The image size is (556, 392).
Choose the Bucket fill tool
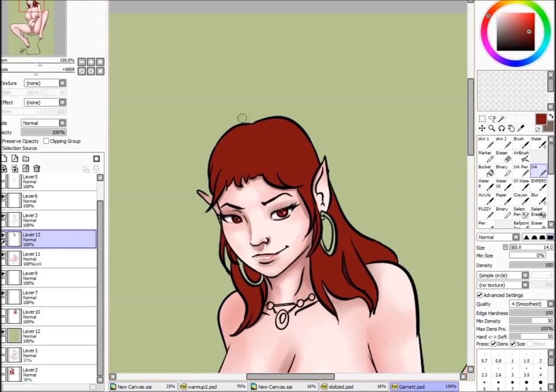click(485, 170)
